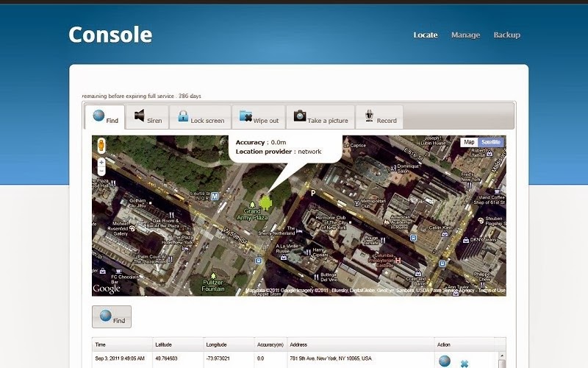Sort by the Time column header
The width and height of the screenshot is (588, 368).
122,344
